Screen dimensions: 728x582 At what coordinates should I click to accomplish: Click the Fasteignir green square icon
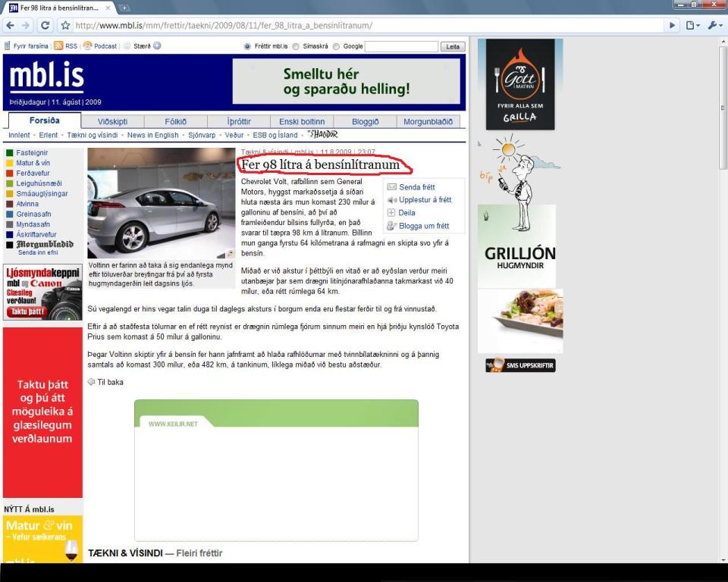(x=9, y=152)
